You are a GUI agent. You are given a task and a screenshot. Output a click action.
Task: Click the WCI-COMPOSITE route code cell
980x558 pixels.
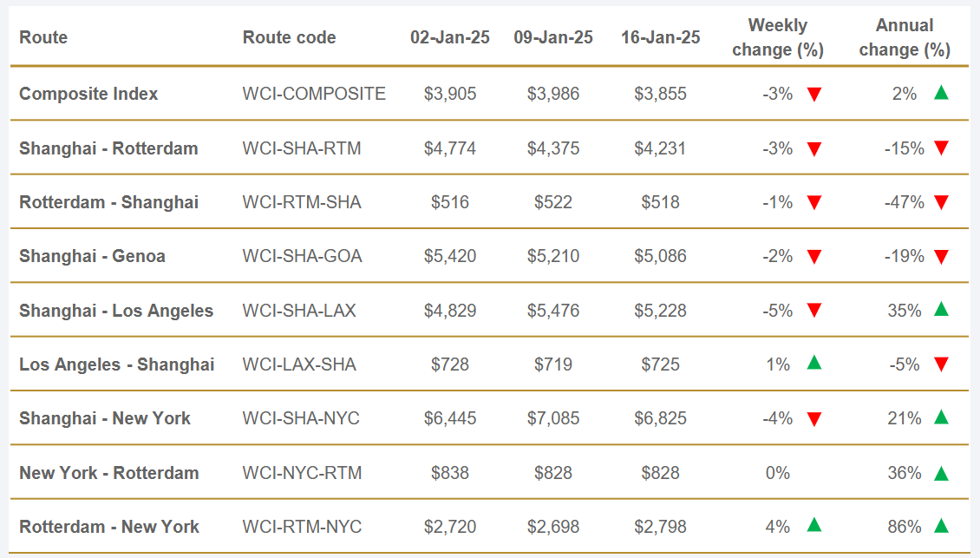tap(314, 94)
